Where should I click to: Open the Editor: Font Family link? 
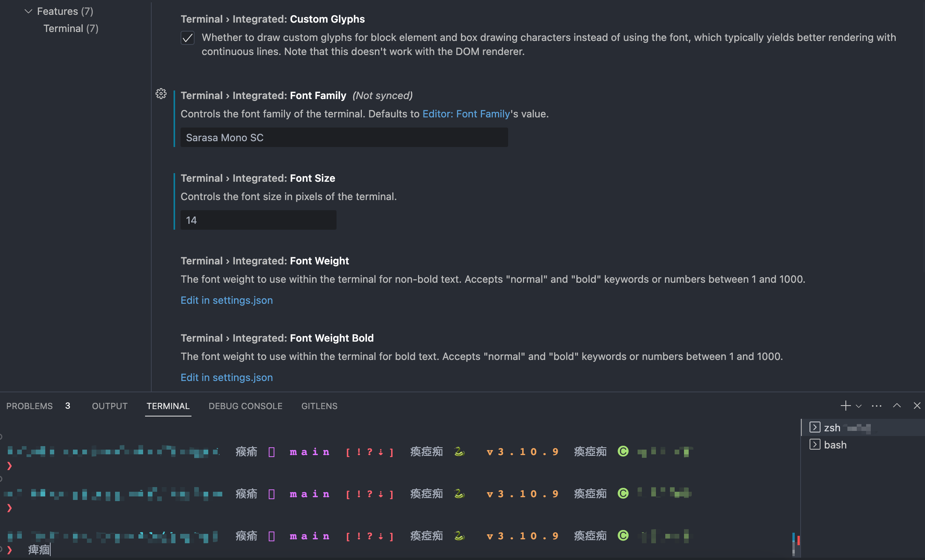click(466, 114)
